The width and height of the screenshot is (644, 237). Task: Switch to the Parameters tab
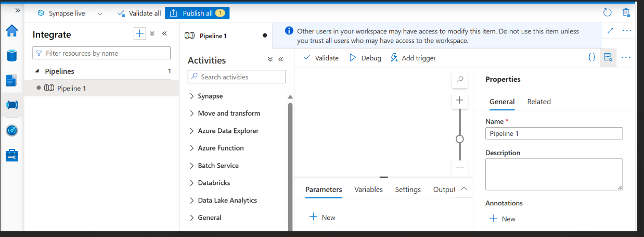pos(324,190)
